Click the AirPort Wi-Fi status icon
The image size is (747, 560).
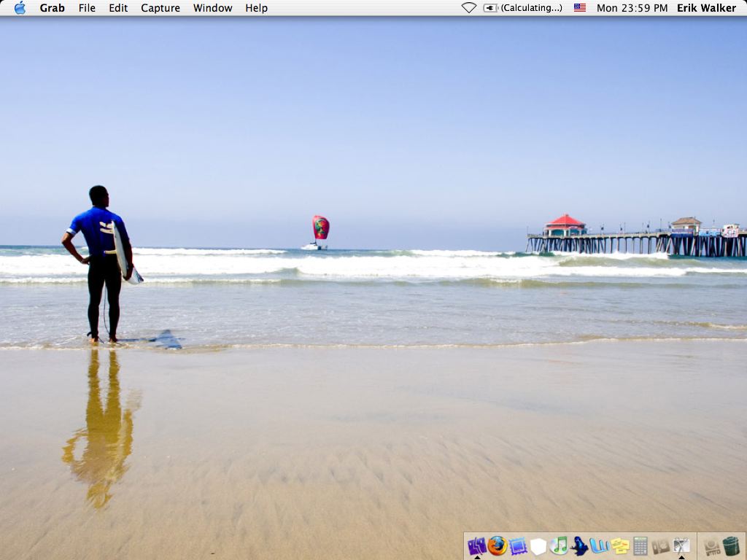[469, 7]
